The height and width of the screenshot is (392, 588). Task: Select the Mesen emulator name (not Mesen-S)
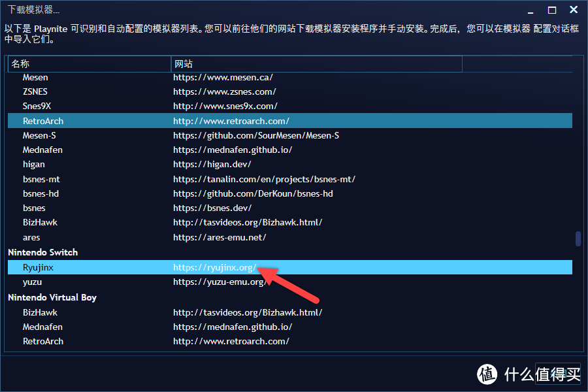click(x=35, y=77)
